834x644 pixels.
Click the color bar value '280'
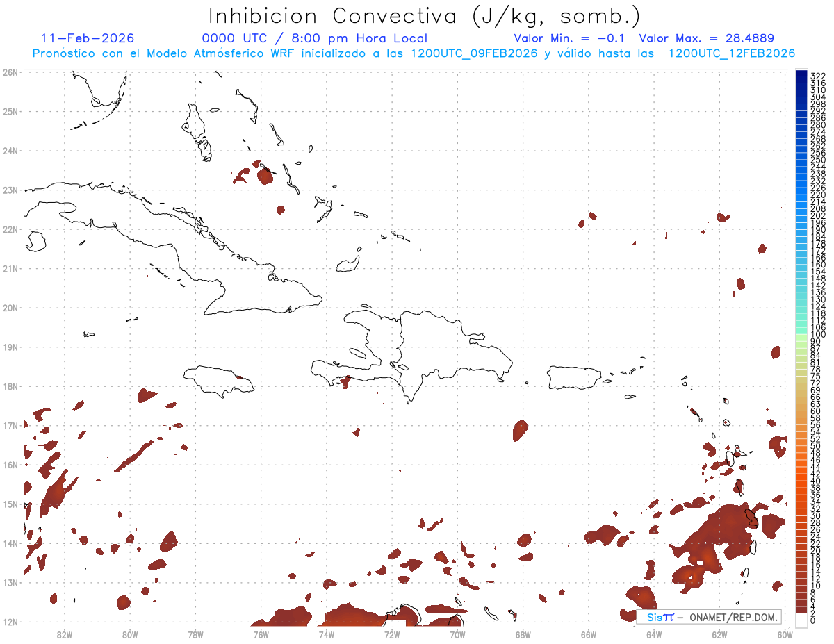(x=818, y=124)
